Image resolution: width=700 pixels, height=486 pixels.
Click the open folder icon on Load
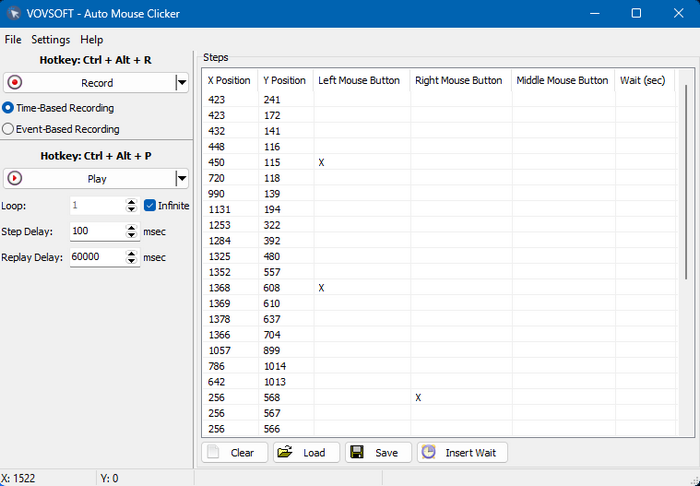click(285, 452)
